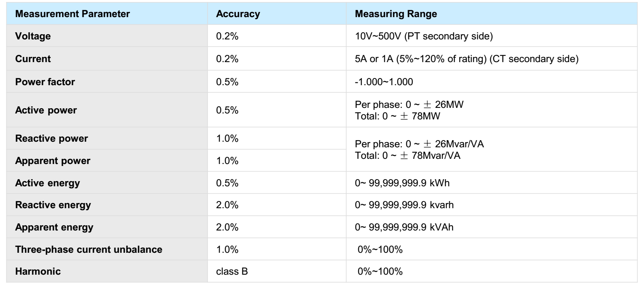Click the Accuracy column header
The image size is (644, 289).
tap(238, 14)
